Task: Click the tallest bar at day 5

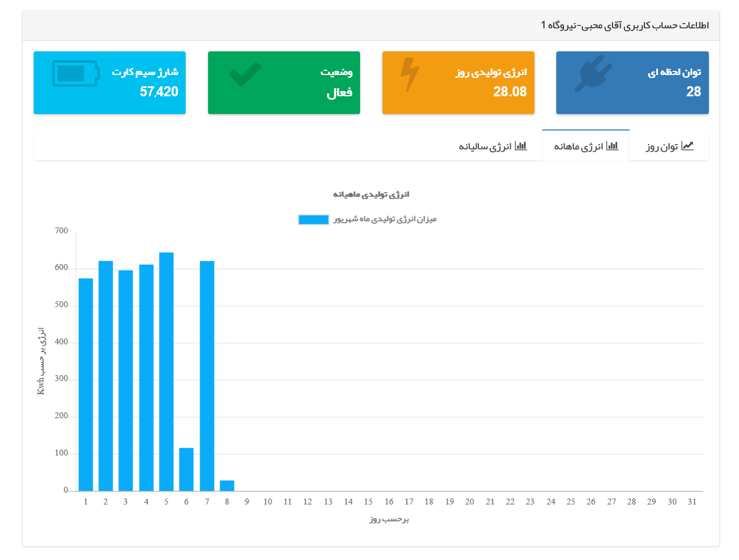Action: pyautogui.click(x=167, y=371)
